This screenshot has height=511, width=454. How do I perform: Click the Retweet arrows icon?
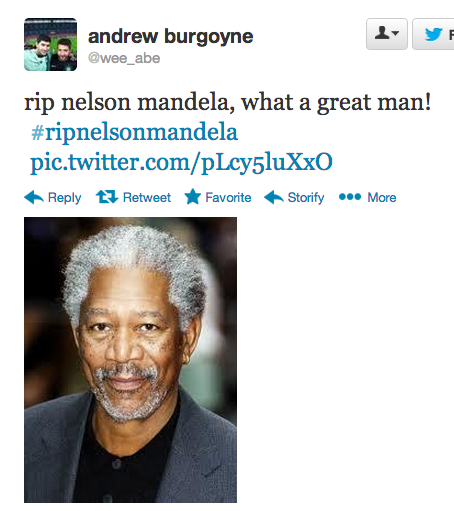pos(107,197)
